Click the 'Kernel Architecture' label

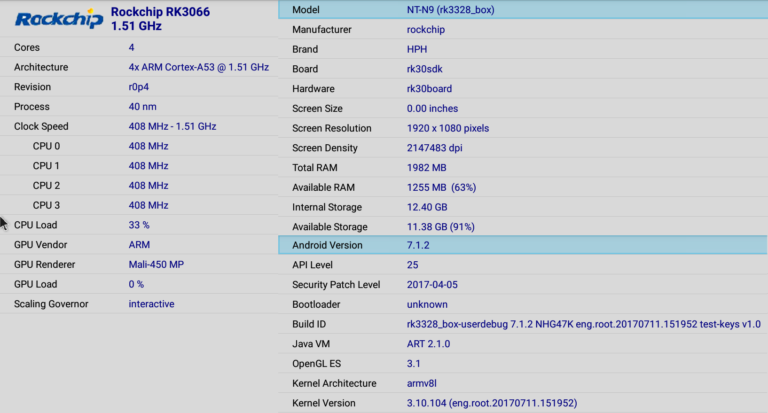(x=334, y=383)
